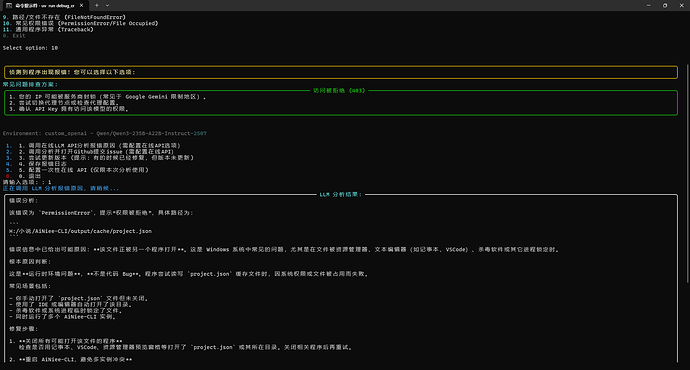
Task: Maximize the terminal window
Action: click(665, 6)
